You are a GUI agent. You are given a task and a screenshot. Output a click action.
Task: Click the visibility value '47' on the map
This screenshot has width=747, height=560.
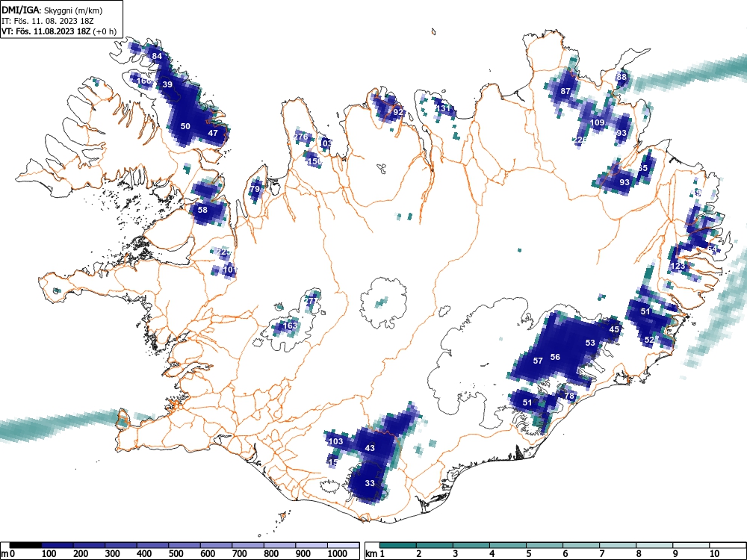pyautogui.click(x=213, y=133)
